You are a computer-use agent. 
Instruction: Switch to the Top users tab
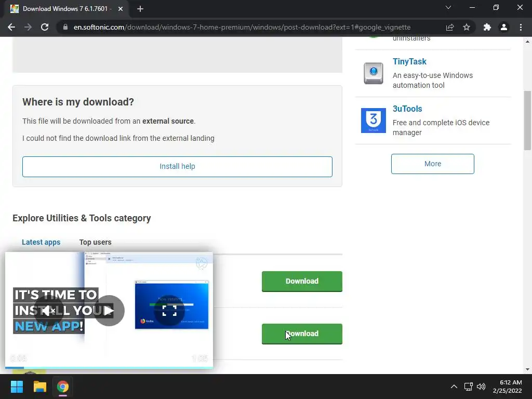tap(96, 242)
